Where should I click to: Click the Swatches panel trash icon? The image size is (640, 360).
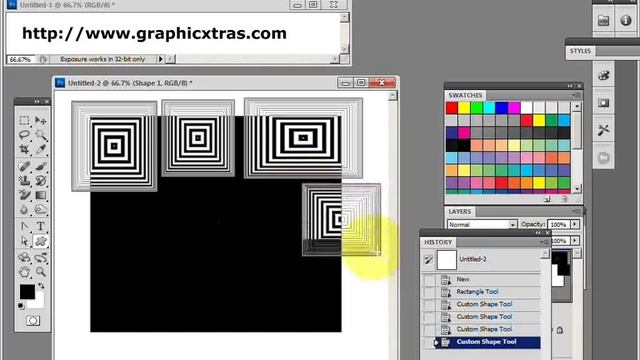pos(564,199)
